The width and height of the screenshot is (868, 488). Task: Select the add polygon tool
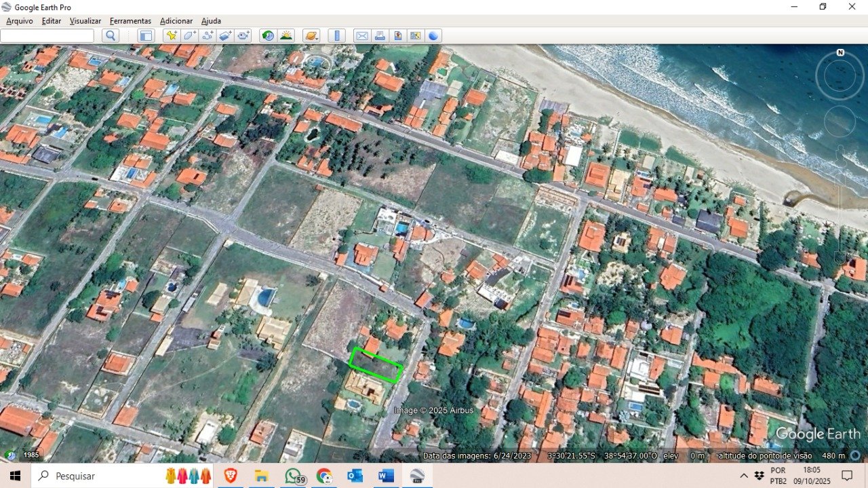[x=190, y=36]
